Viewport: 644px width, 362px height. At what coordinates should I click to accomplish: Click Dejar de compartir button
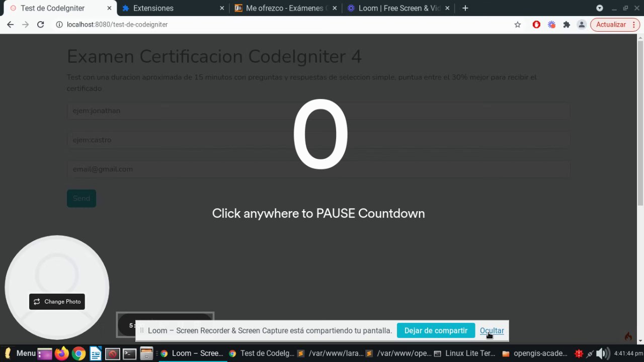(436, 330)
